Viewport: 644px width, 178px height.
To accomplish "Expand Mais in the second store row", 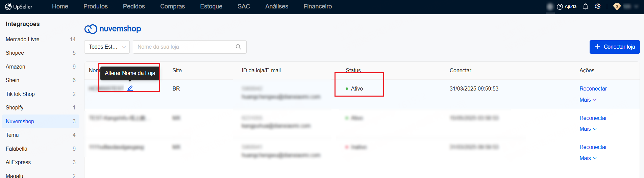I will tap(588, 129).
